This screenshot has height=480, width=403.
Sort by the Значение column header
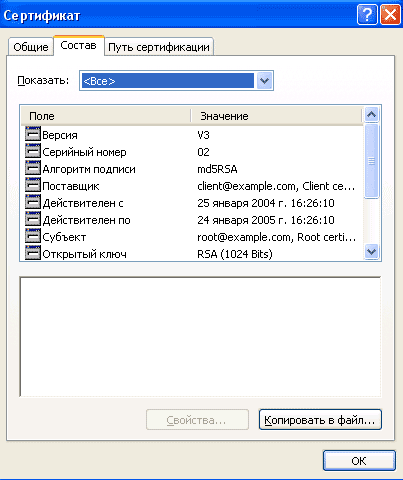click(x=276, y=116)
